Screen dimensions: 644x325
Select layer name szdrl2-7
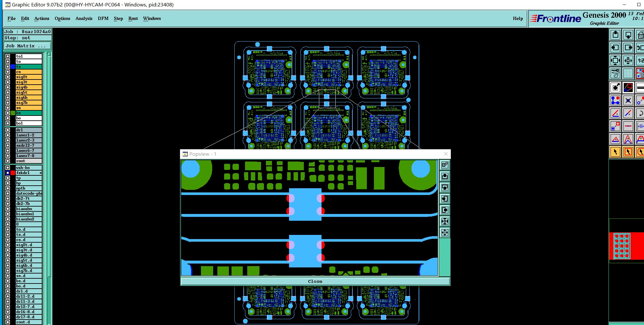[29, 145]
